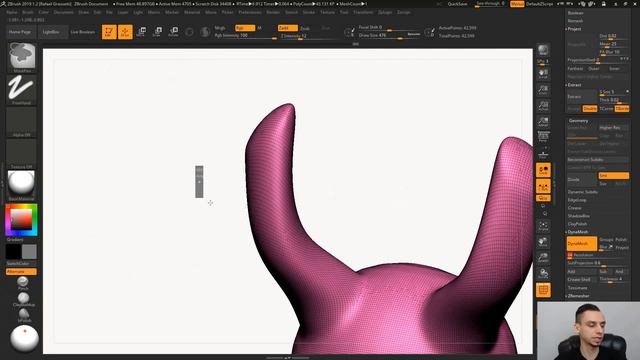The width and height of the screenshot is (640, 360).
Task: Toggle the Alternate button
Action: [21, 271]
